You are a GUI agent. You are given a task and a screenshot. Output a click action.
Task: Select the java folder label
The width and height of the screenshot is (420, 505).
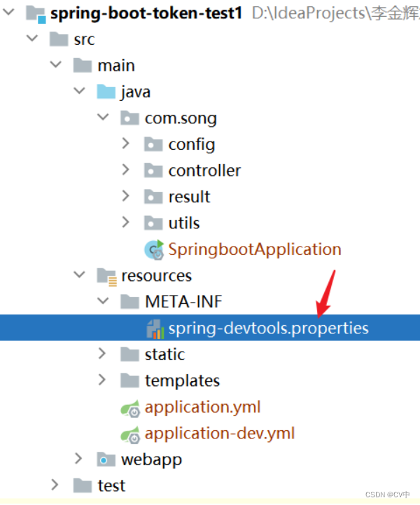[136, 92]
